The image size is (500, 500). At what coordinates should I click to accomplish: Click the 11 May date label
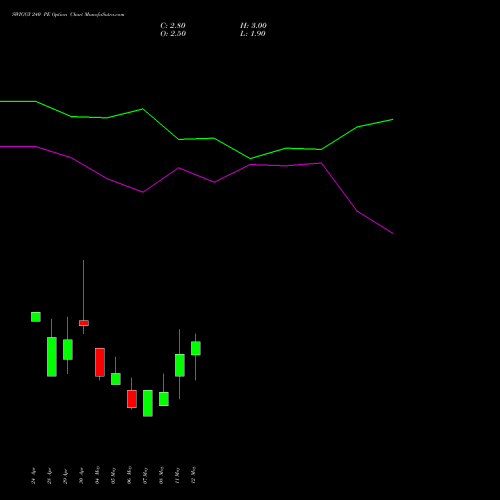coord(177,475)
